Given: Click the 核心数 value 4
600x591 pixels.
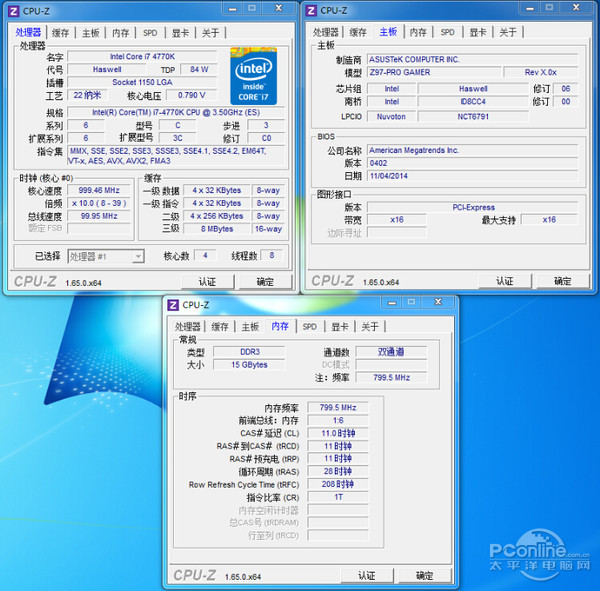Looking at the screenshot, I should point(205,255).
